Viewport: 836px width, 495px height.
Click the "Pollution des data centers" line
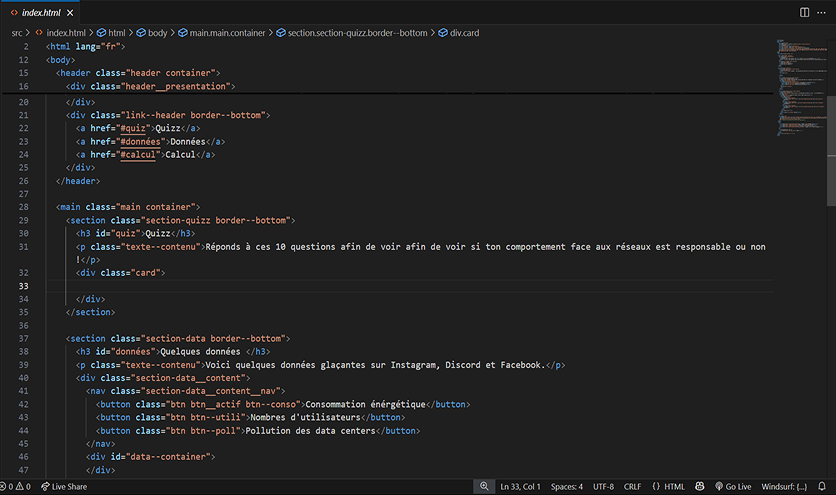click(258, 431)
